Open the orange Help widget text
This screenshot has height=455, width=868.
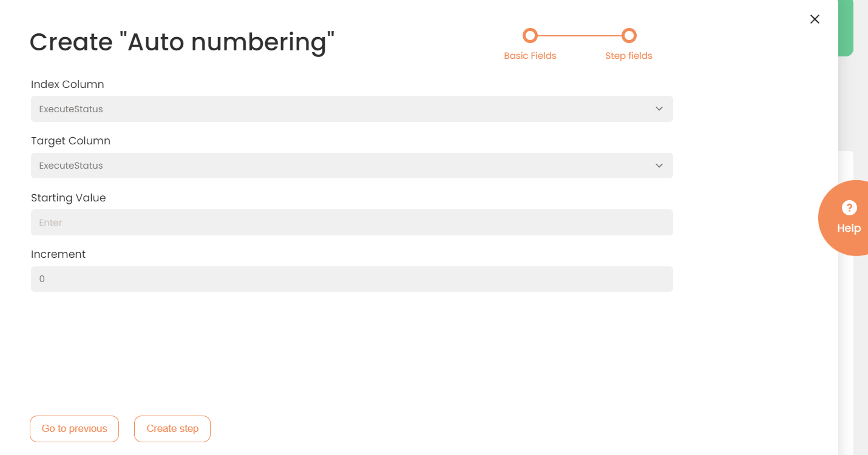tap(849, 228)
